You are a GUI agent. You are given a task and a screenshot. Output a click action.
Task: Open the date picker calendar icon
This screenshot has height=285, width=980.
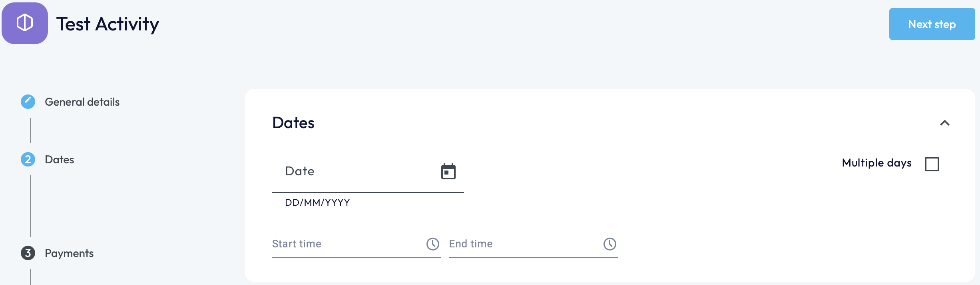[448, 172]
